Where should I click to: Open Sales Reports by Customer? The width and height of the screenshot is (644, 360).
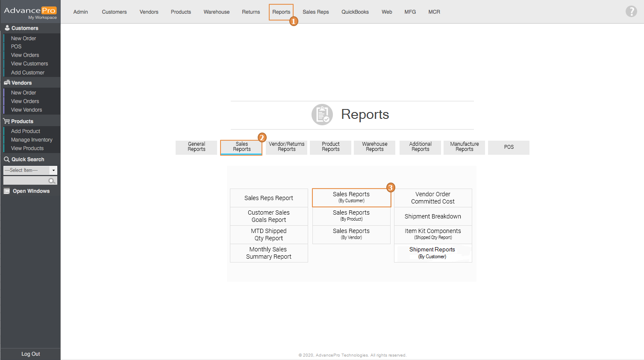[x=351, y=198]
